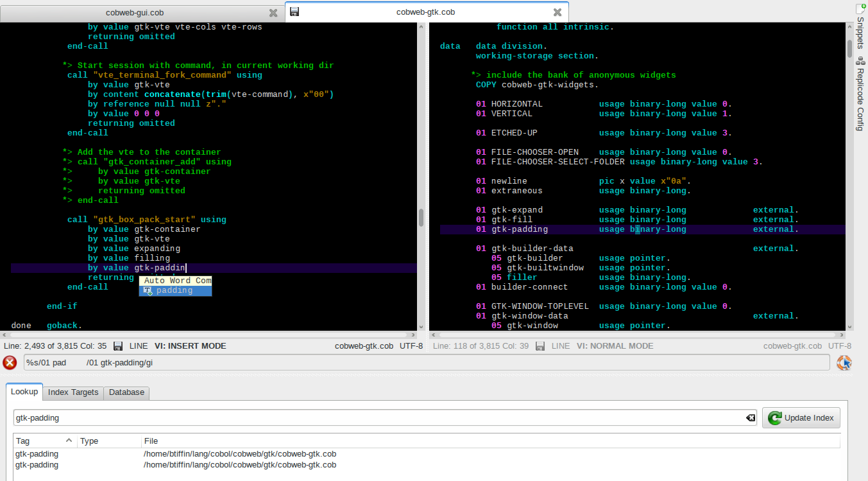The height and width of the screenshot is (481, 868).
Task: Click scroll-up arrow of left editor scrollbar
Action: pyautogui.click(x=421, y=27)
